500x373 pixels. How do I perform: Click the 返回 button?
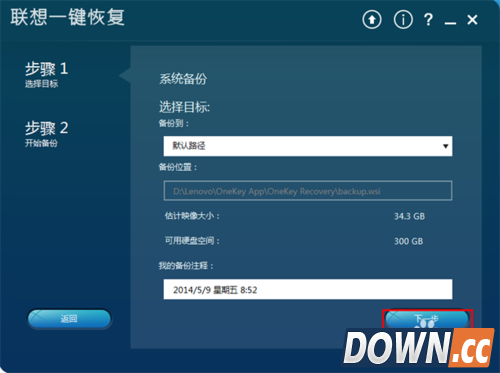point(69,319)
